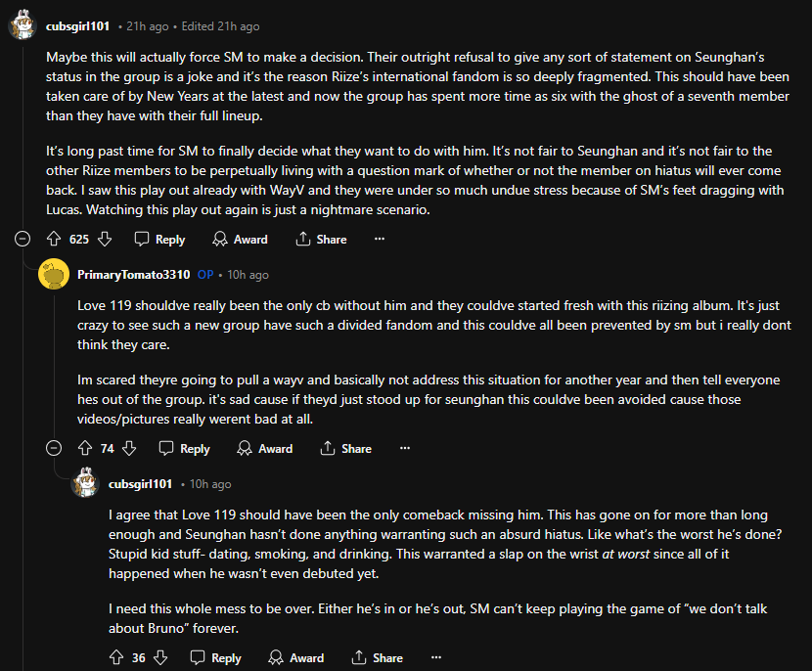Upvote the top comment with 625 points
The width and height of the screenshot is (812, 671).
54,239
